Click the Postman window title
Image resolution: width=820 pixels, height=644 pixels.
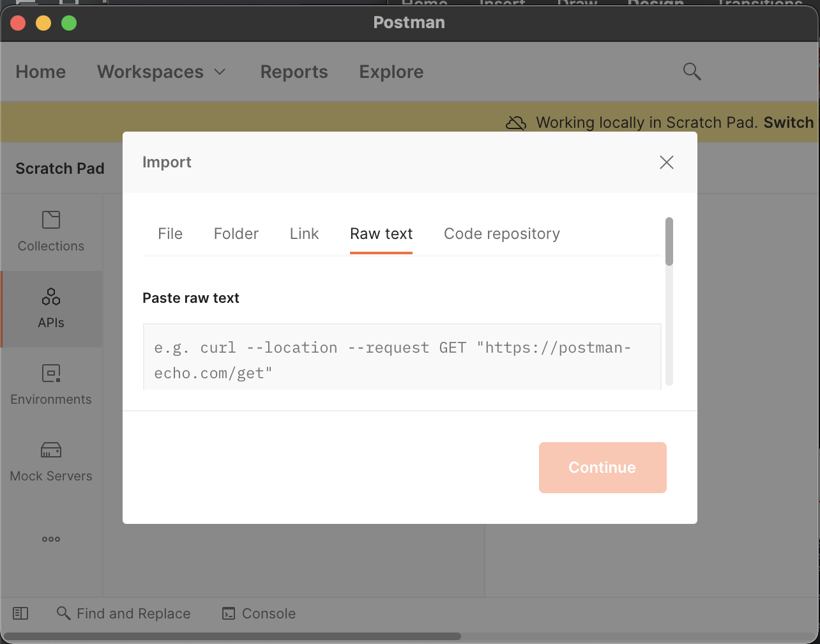click(x=409, y=22)
